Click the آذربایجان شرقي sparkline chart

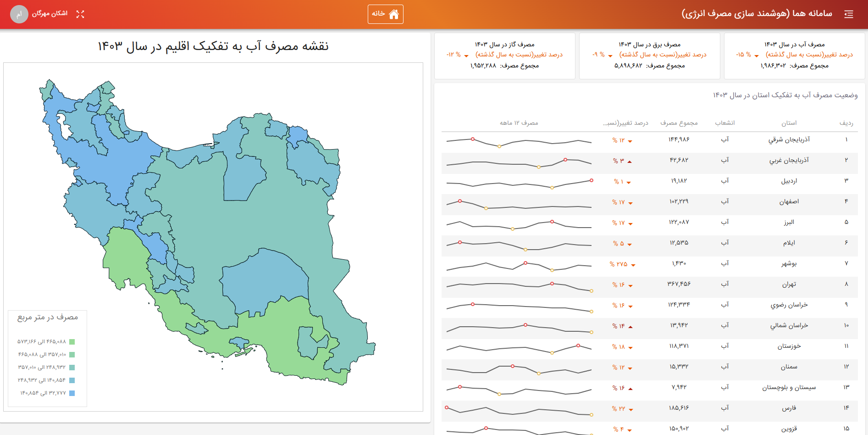pyautogui.click(x=519, y=141)
